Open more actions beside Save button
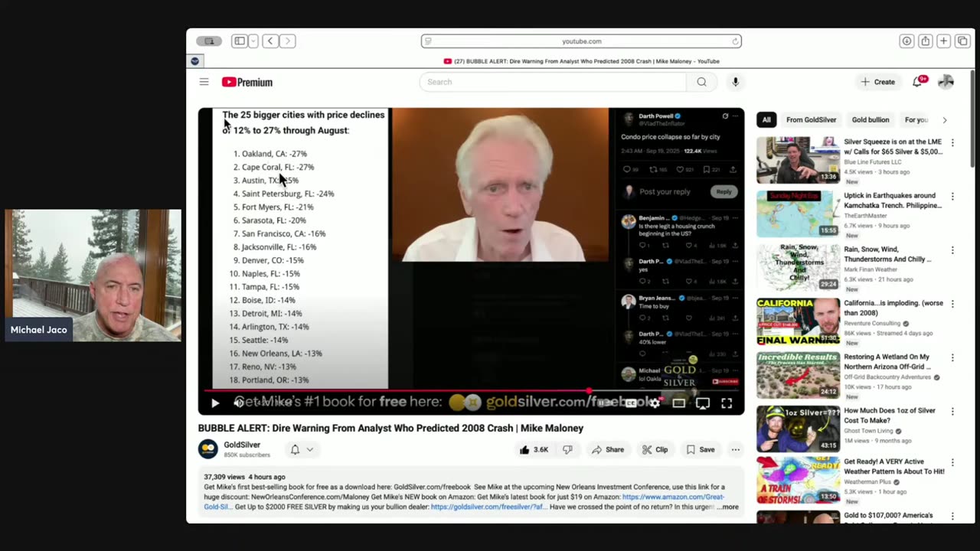 point(735,450)
